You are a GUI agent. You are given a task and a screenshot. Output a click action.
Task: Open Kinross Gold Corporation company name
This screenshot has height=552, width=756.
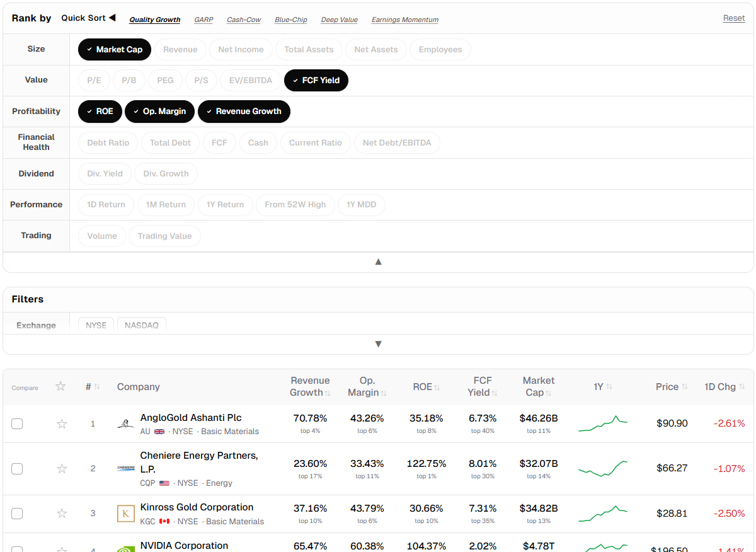click(197, 507)
